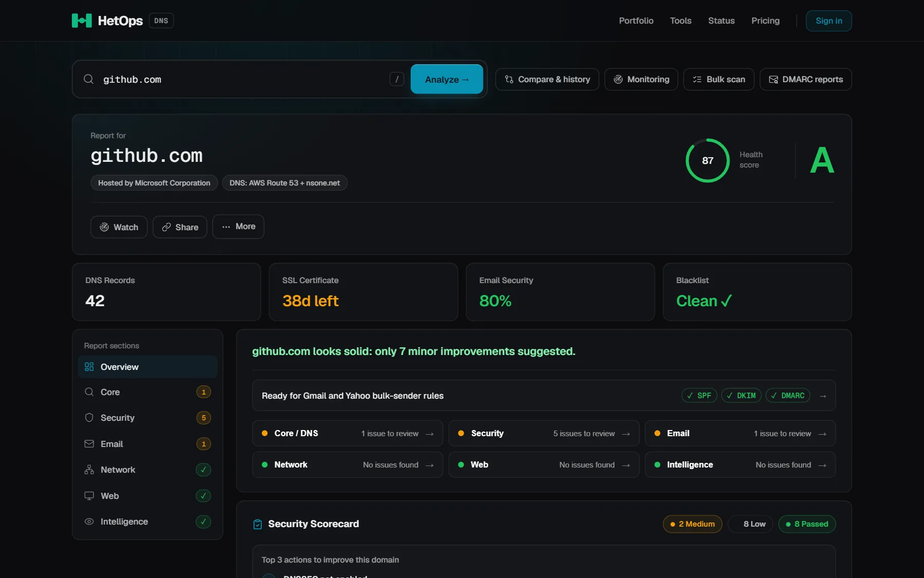Click the slash shortcut key badge
This screenshot has width=924, height=578.
tap(397, 79)
